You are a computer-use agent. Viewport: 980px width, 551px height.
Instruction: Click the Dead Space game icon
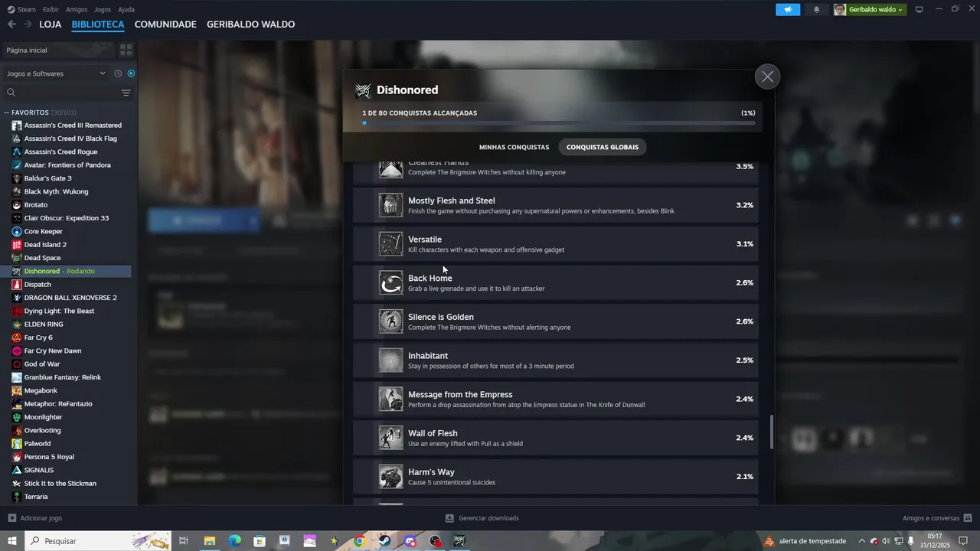[17, 258]
